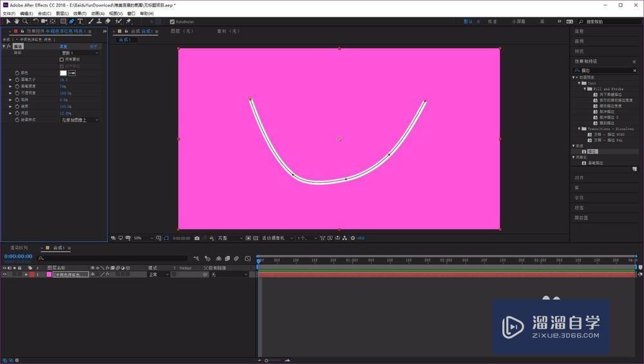
Task: Select the Type text tool
Action: [80, 21]
